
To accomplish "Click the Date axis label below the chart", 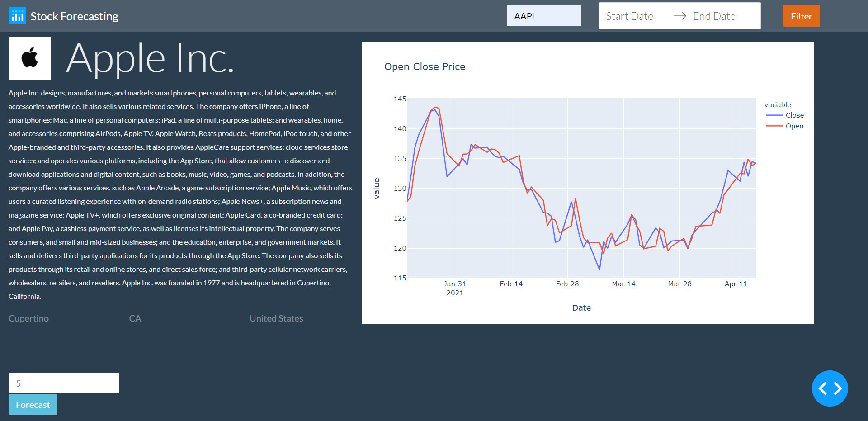I will (581, 307).
